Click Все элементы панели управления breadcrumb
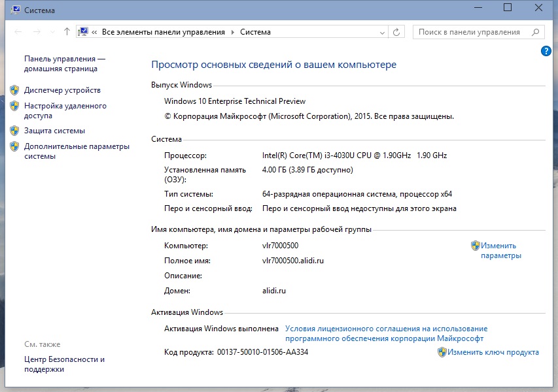The width and height of the screenshot is (558, 392). pos(164,32)
